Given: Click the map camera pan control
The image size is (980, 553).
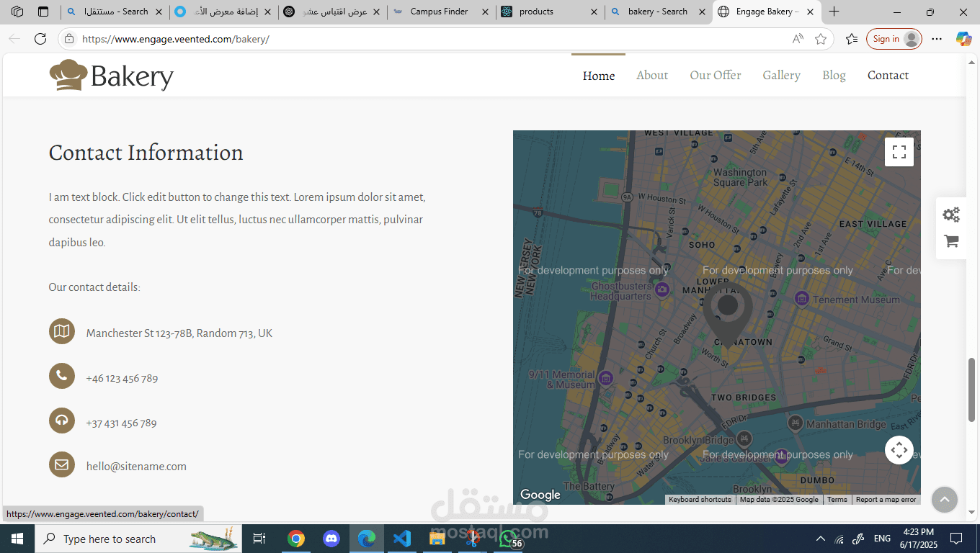Looking at the screenshot, I should point(899,451).
